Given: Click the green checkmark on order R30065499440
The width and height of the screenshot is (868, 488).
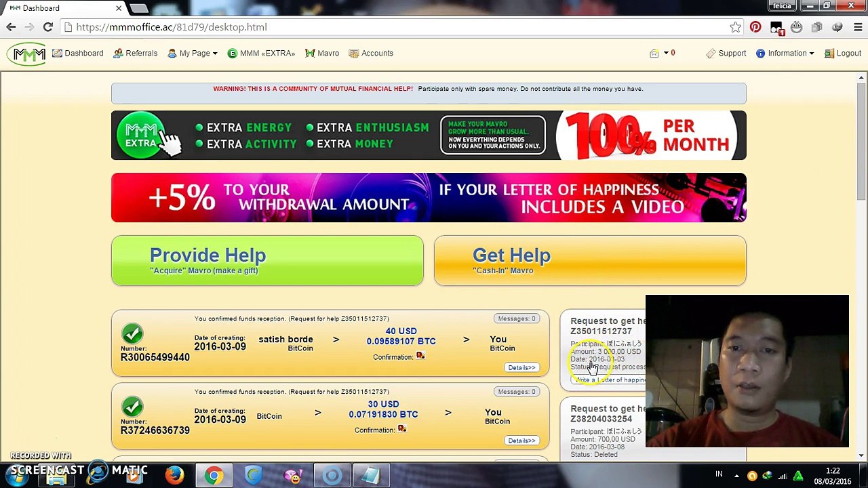Looking at the screenshot, I should point(132,333).
